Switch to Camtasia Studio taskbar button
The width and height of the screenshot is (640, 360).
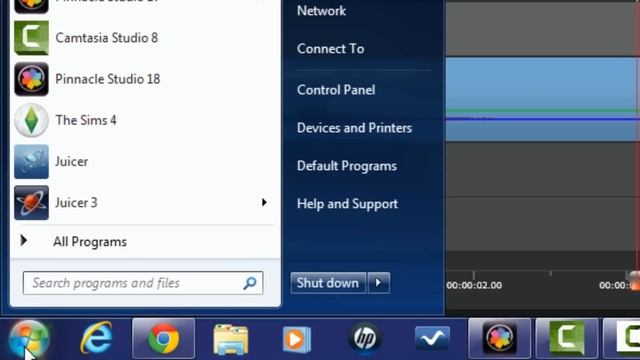567,339
